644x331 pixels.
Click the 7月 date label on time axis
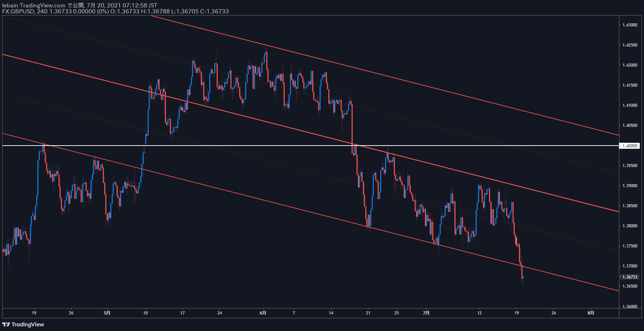[x=426, y=313]
